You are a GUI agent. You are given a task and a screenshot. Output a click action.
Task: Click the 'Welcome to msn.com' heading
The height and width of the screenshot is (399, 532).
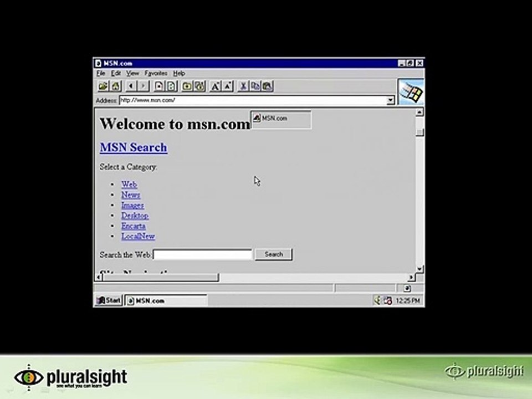tap(175, 124)
